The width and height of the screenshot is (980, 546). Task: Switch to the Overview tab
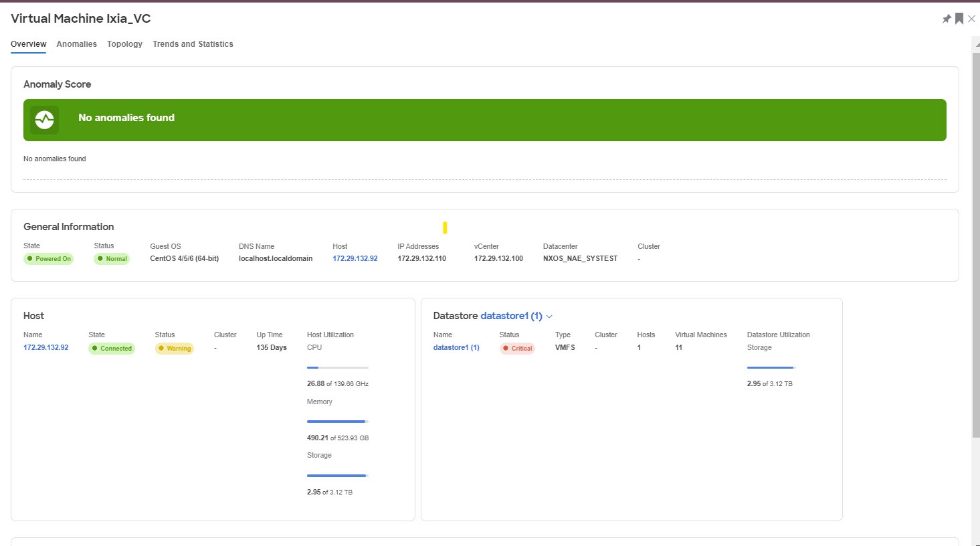pyautogui.click(x=28, y=43)
